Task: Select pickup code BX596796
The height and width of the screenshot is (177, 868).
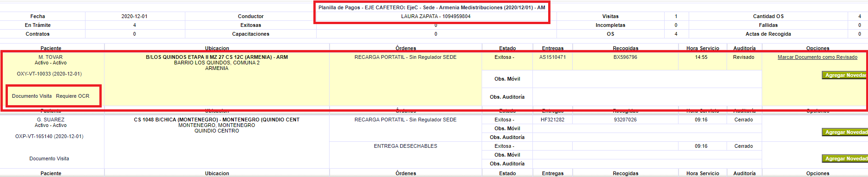Action: click(625, 57)
